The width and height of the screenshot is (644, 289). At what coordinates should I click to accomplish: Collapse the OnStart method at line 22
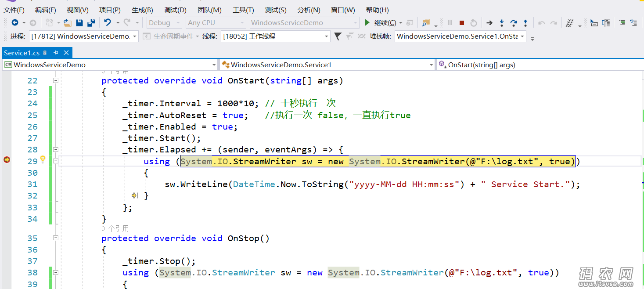click(x=56, y=80)
